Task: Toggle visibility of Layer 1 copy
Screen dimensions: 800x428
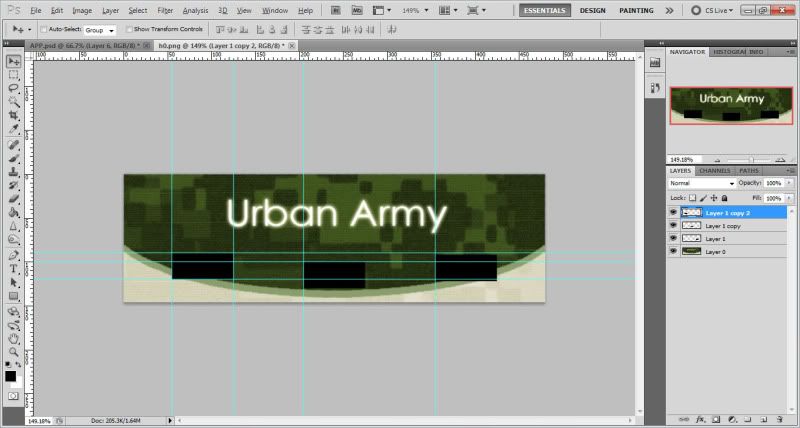Action: 672,226
